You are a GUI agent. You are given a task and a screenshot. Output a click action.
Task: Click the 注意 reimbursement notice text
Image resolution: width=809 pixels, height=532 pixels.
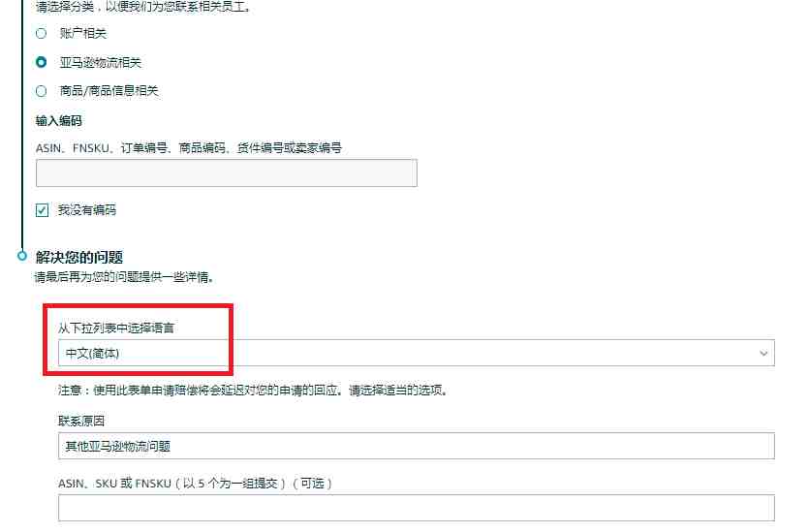[253, 391]
